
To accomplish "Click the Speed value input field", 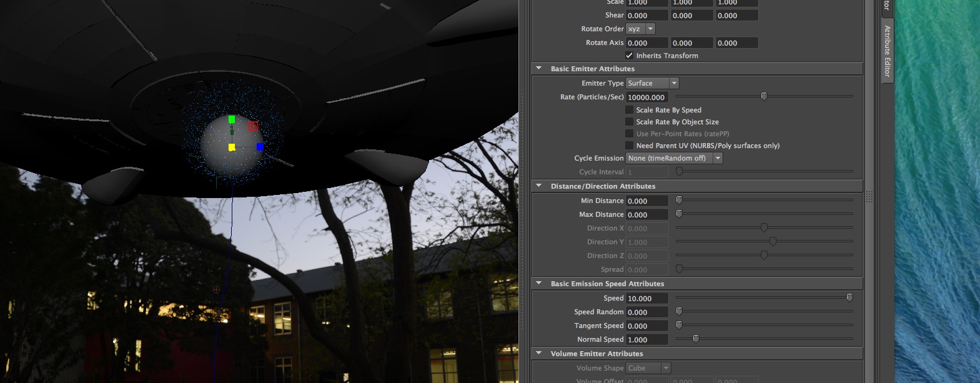I will click(647, 299).
